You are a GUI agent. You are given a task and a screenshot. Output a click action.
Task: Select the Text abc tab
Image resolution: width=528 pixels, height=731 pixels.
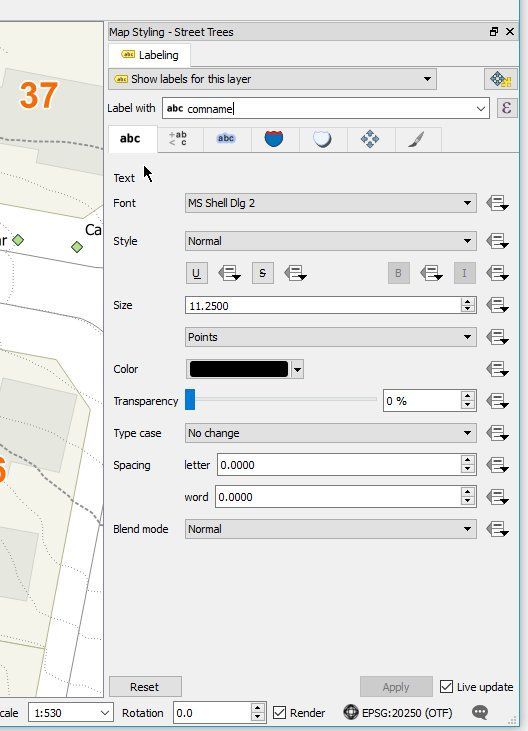[x=130, y=138]
